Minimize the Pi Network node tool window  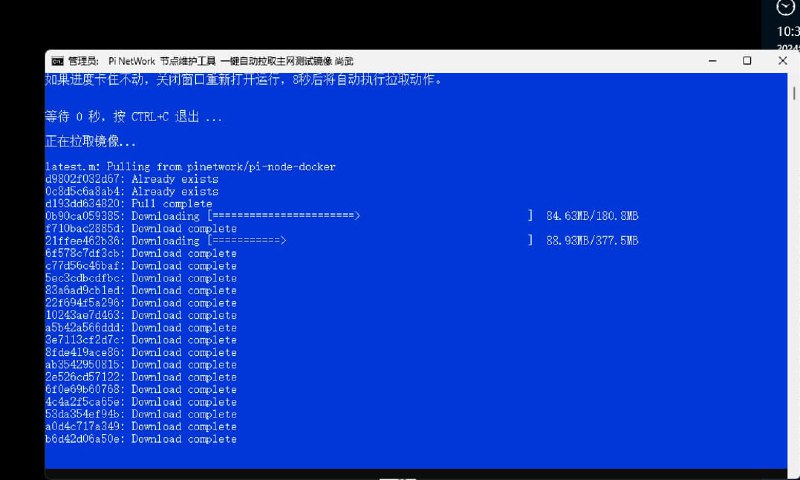point(700,61)
